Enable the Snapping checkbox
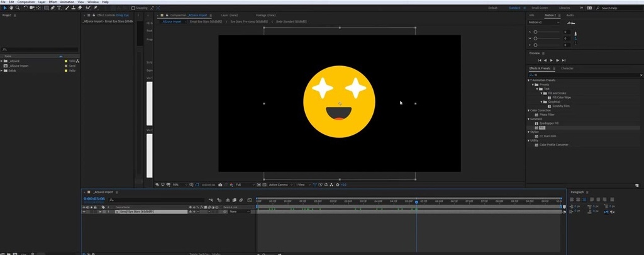 click(x=133, y=8)
